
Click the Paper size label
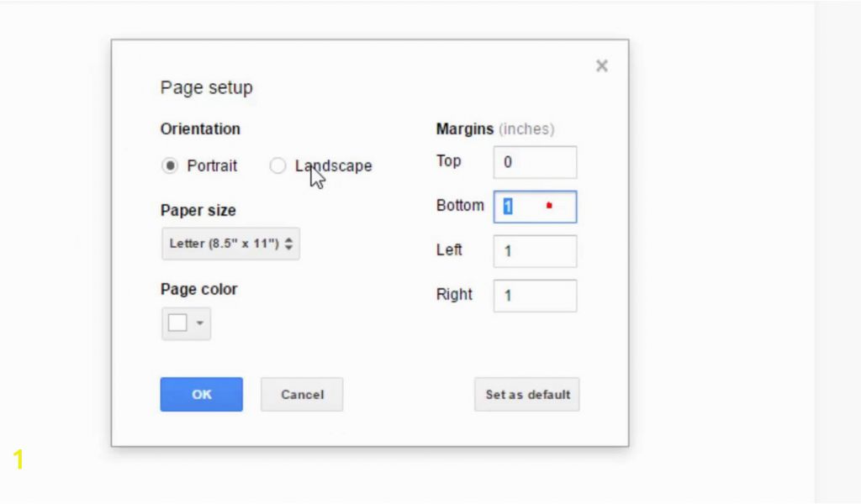[x=198, y=210]
